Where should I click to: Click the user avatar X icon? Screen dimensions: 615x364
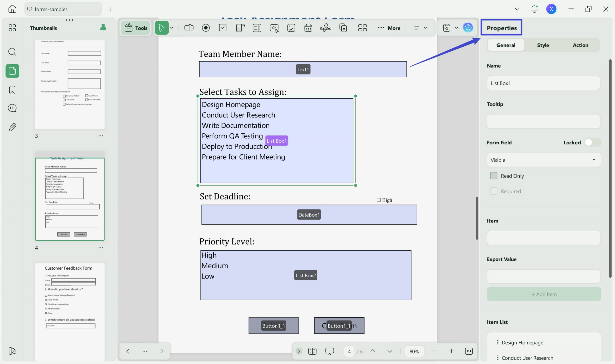click(x=551, y=9)
